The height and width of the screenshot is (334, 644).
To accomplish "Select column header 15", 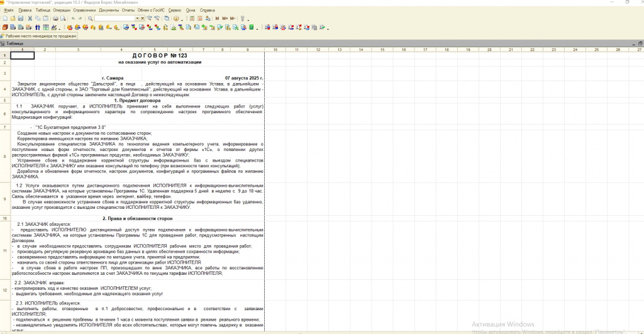I will click(382, 50).
